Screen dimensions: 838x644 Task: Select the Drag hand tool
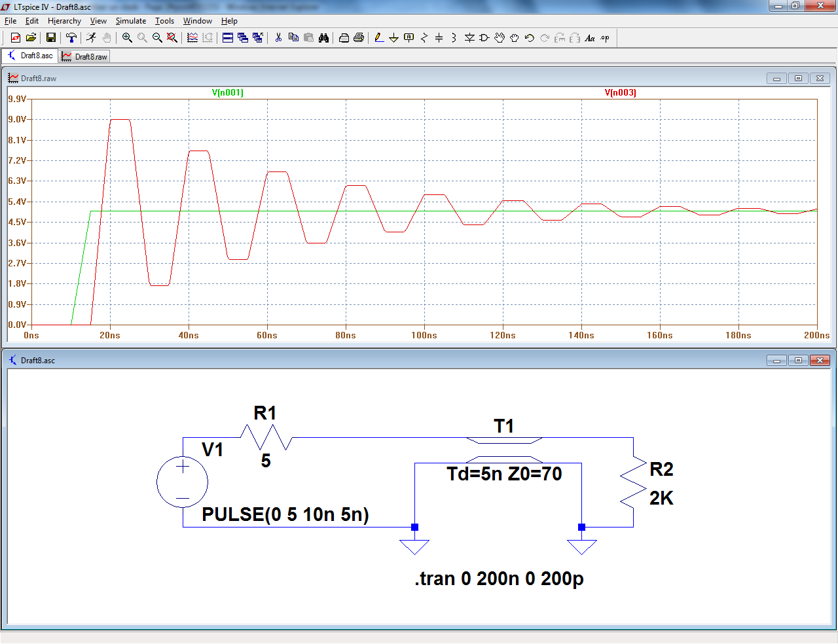(515, 38)
